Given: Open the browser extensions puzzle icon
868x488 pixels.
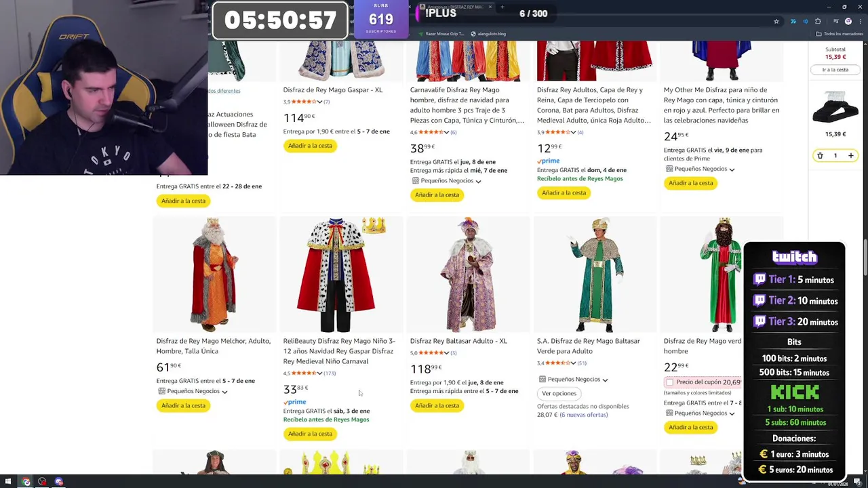Looking at the screenshot, I should point(818,21).
